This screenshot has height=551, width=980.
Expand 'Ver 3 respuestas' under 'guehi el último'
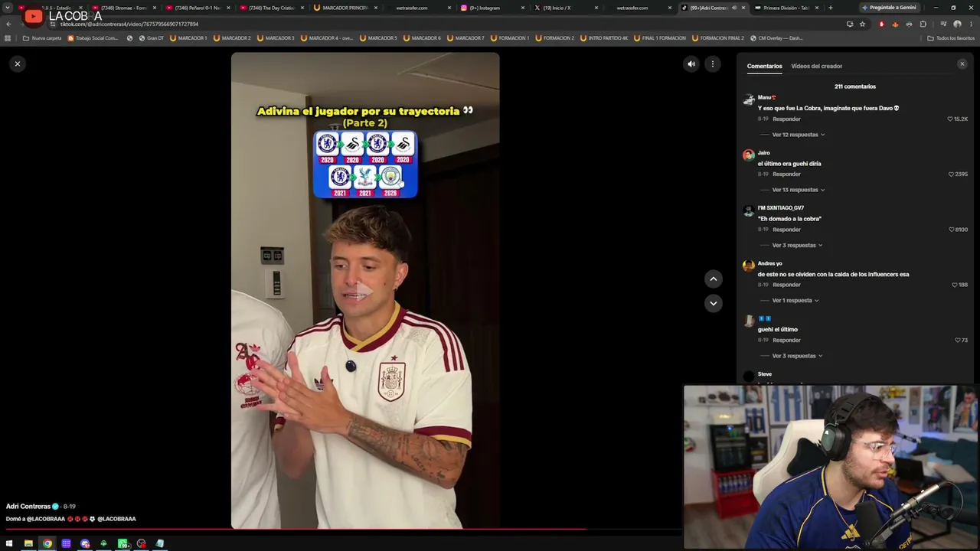pyautogui.click(x=797, y=356)
